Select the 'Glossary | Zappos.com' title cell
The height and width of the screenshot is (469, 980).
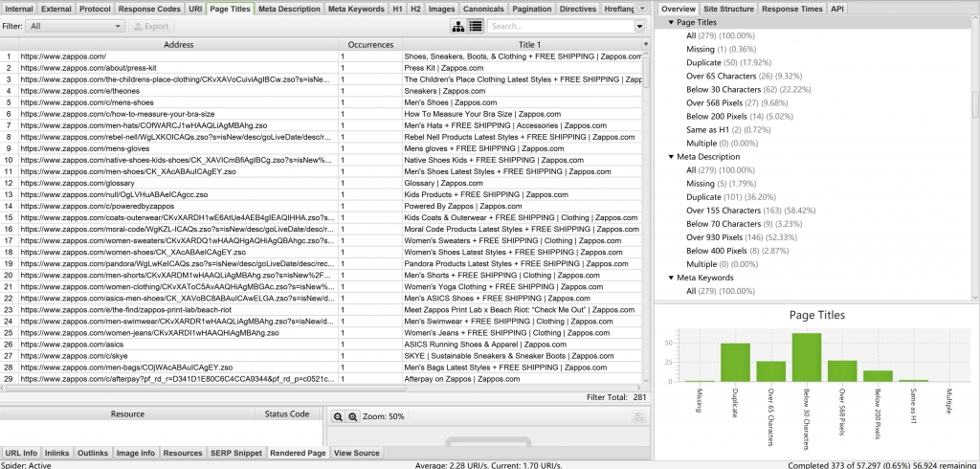point(523,183)
